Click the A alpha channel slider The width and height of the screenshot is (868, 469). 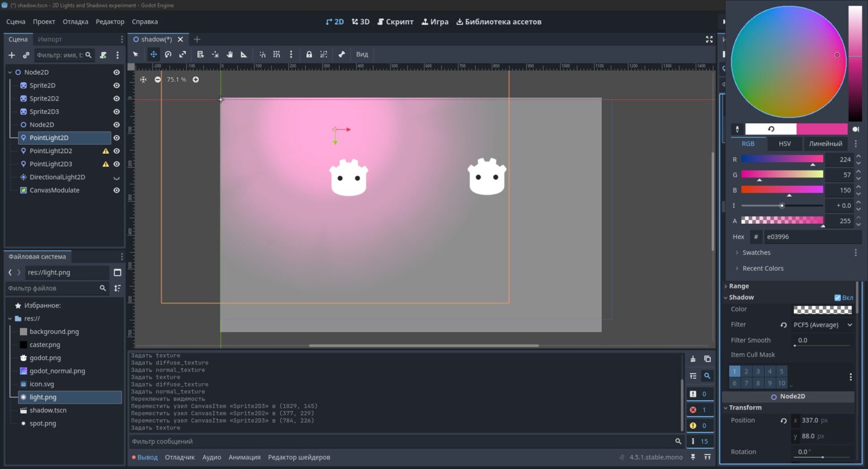pyautogui.click(x=782, y=221)
